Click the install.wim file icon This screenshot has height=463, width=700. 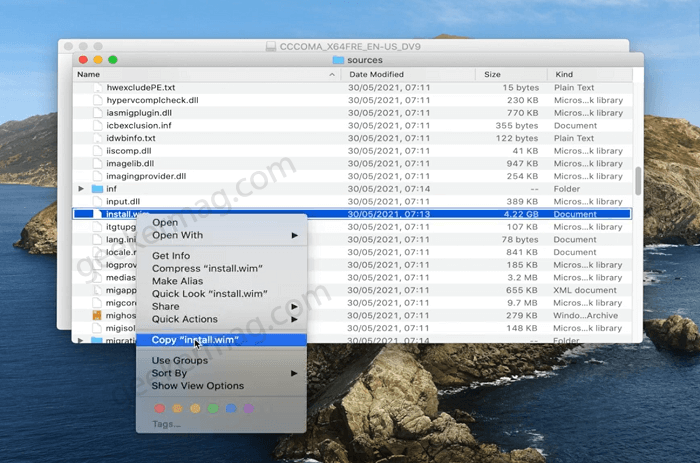coord(97,214)
